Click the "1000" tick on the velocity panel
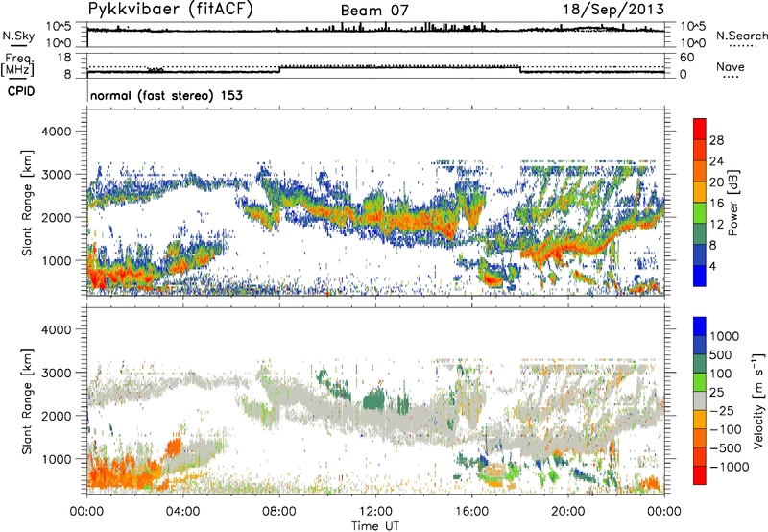Screen dimensions: 768x532 (57, 459)
